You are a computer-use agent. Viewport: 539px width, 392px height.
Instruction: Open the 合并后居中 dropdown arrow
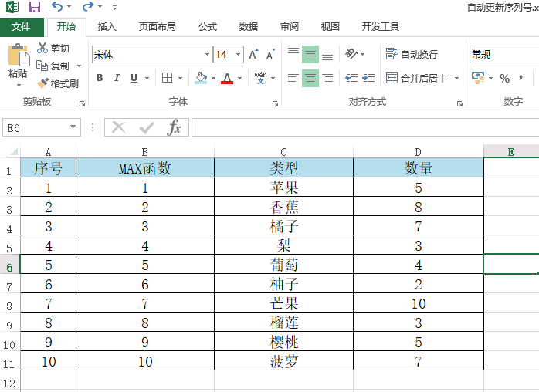(457, 79)
